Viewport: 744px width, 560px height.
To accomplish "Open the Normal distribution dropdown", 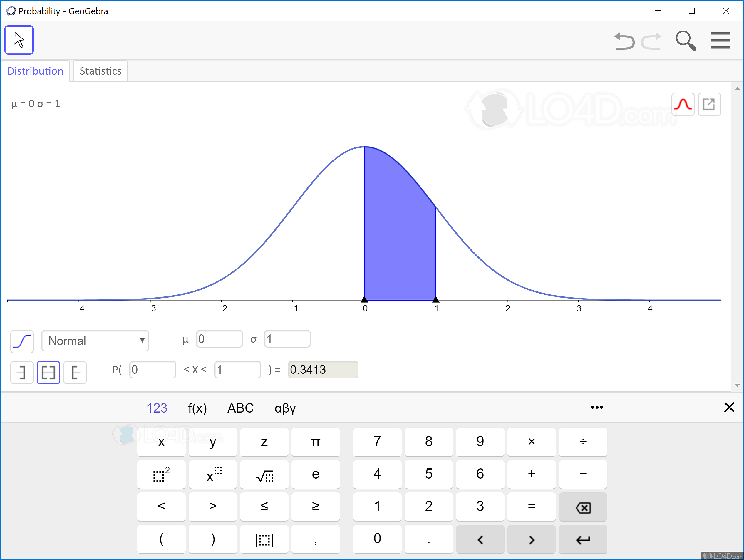I will (95, 341).
